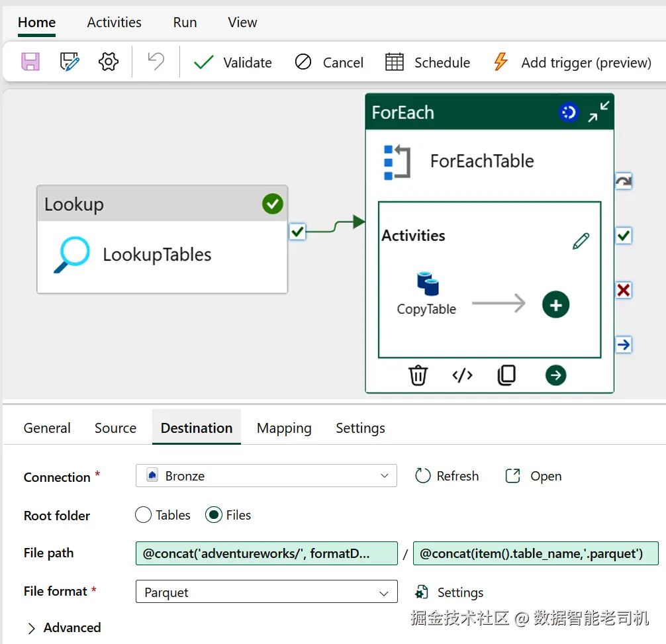This screenshot has height=644, width=666.
Task: Open the Mapping properties tab
Action: click(284, 428)
